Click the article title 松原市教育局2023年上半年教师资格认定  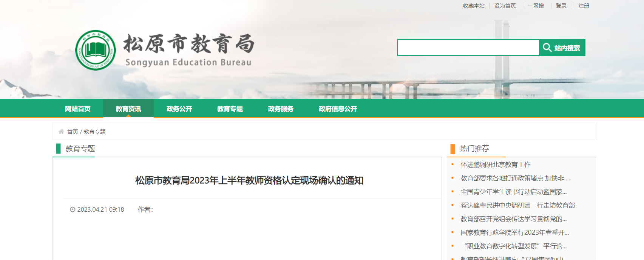(249, 180)
